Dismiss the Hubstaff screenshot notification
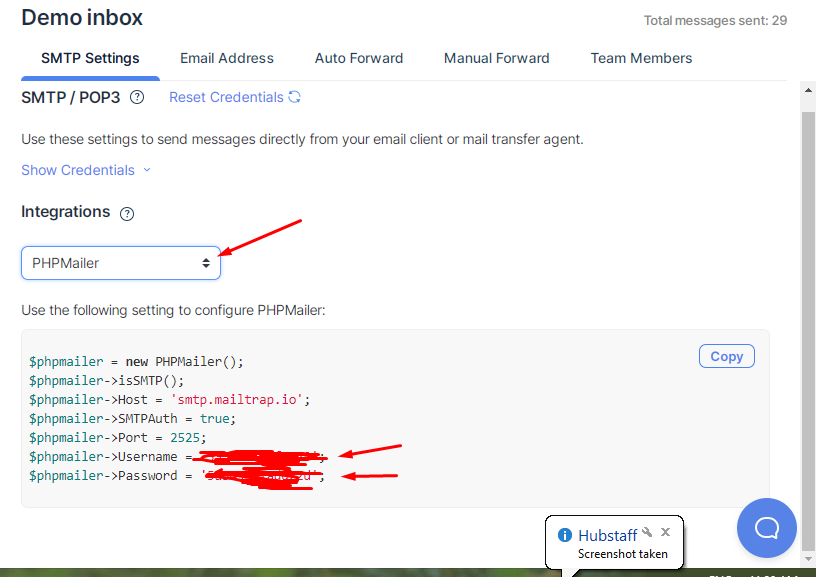The height and width of the screenshot is (577, 816). [x=665, y=531]
